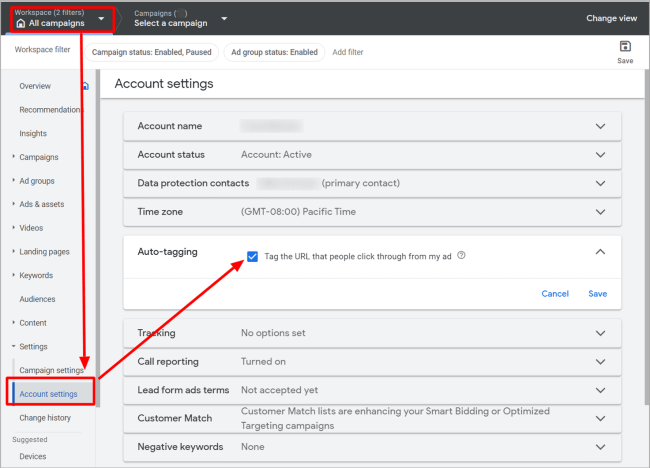
Task: Click the Change view button
Action: coord(611,18)
